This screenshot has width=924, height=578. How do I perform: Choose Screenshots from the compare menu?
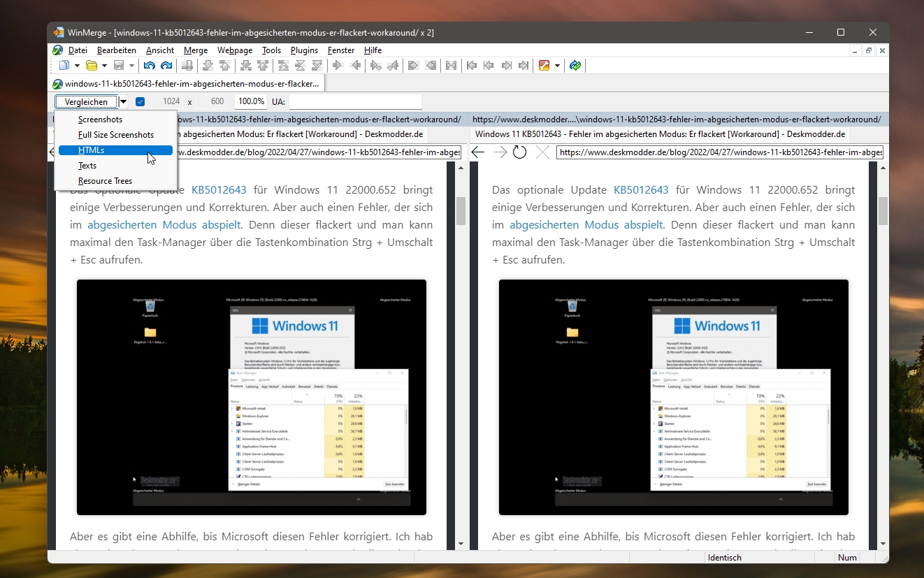pos(115,120)
